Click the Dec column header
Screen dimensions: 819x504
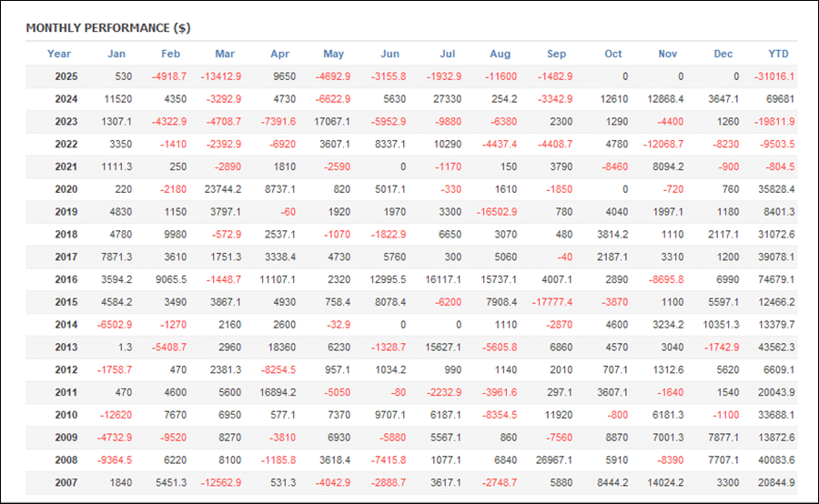coord(723,54)
